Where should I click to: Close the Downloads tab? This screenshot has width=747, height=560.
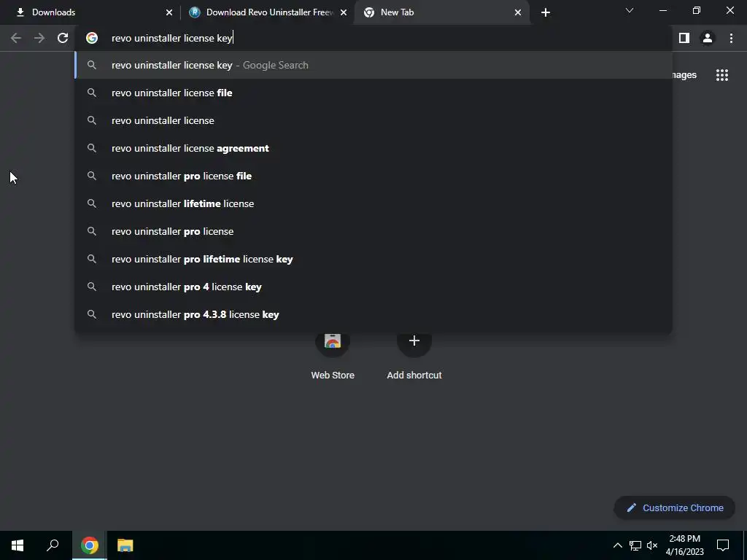point(169,12)
